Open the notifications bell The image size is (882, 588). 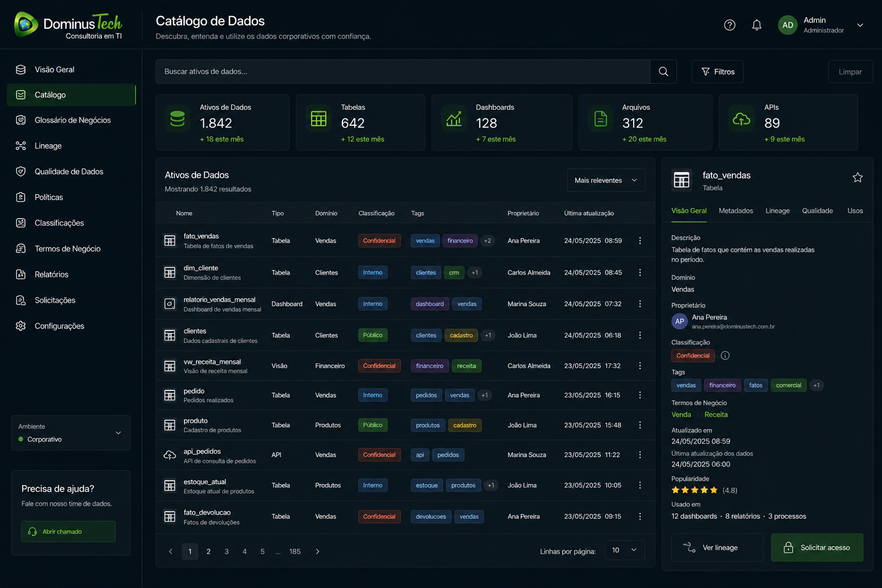[x=757, y=25]
